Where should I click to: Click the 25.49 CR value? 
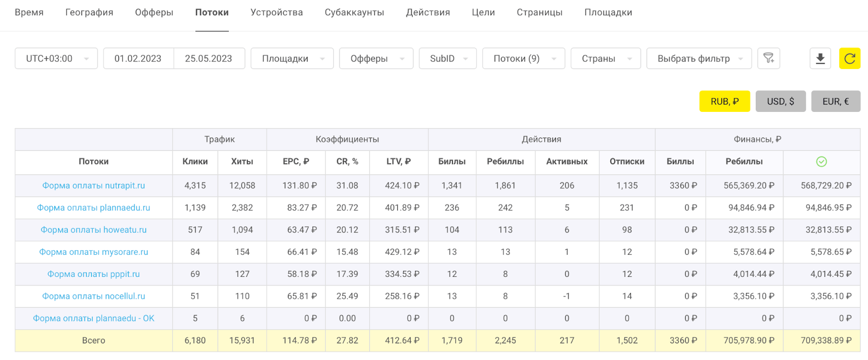(x=347, y=296)
